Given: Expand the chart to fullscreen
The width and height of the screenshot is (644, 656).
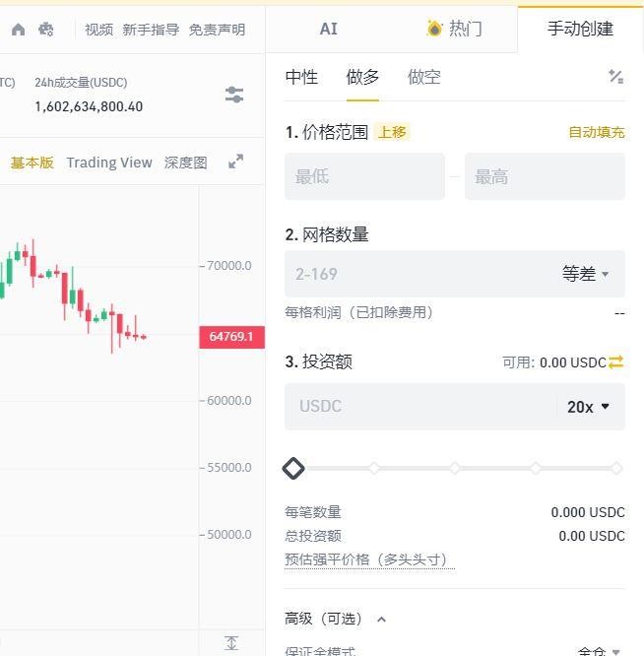Looking at the screenshot, I should (235, 162).
